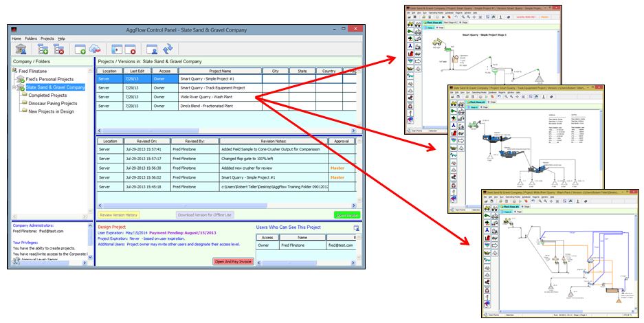Click the delete folder toolbar icon
The width and height of the screenshot is (644, 323).
[x=58, y=49]
